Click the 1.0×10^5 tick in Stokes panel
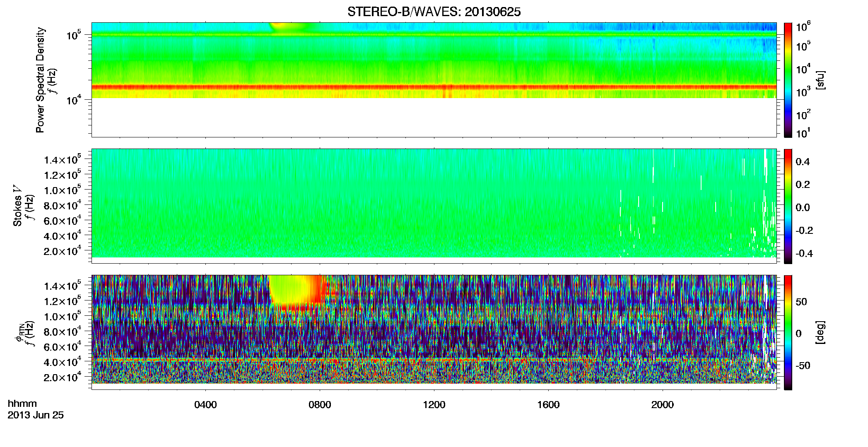The height and width of the screenshot is (447, 868). pos(63,190)
